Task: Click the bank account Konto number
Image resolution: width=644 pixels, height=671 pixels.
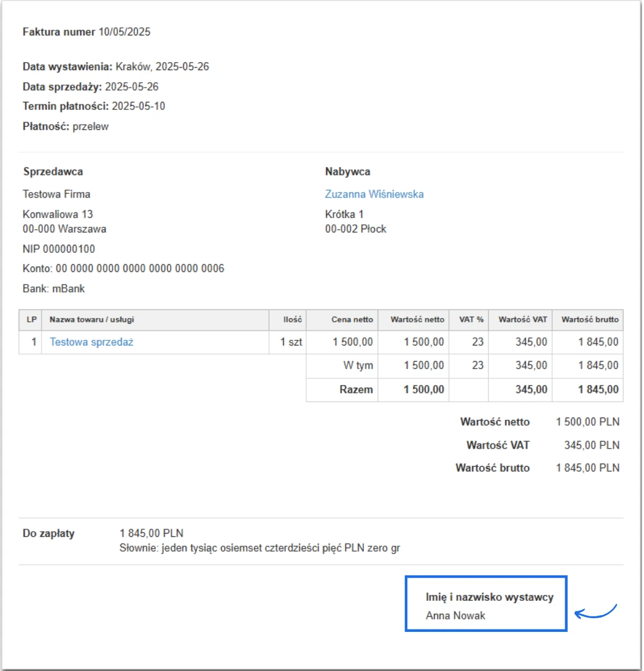Action: click(x=123, y=268)
